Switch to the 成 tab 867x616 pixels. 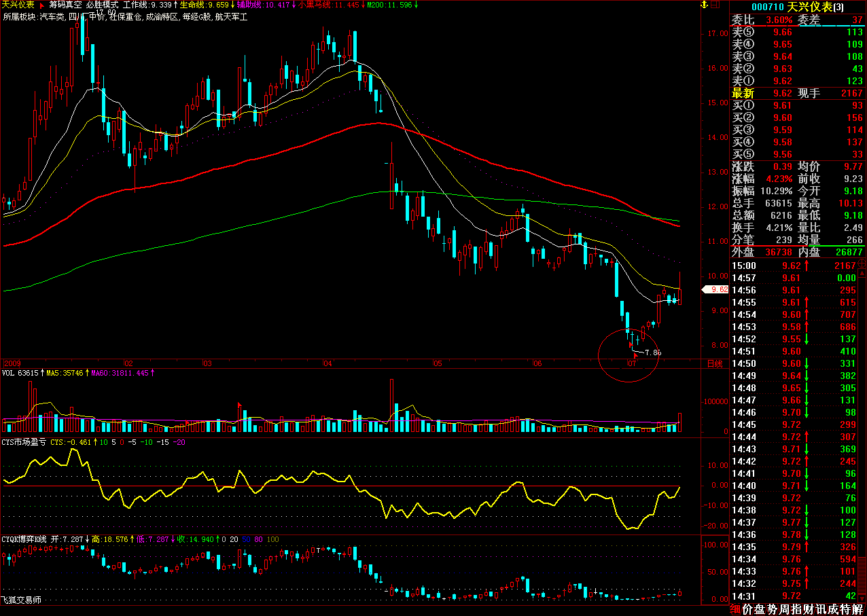pos(833,609)
